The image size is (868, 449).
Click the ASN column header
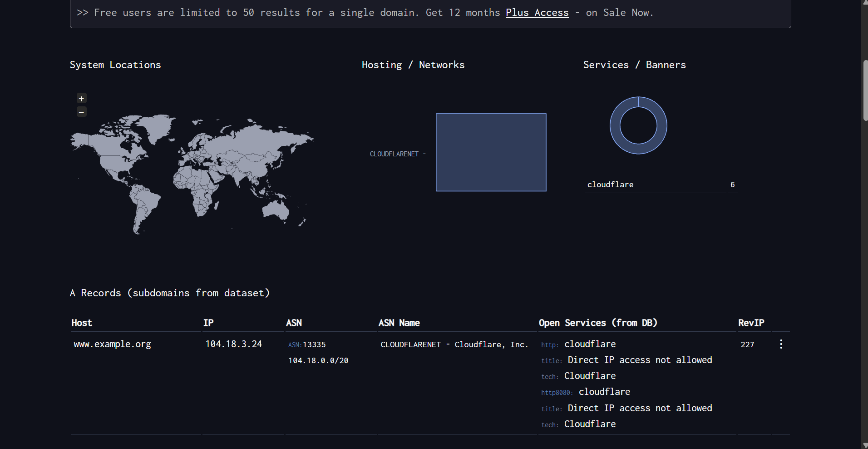tap(294, 323)
